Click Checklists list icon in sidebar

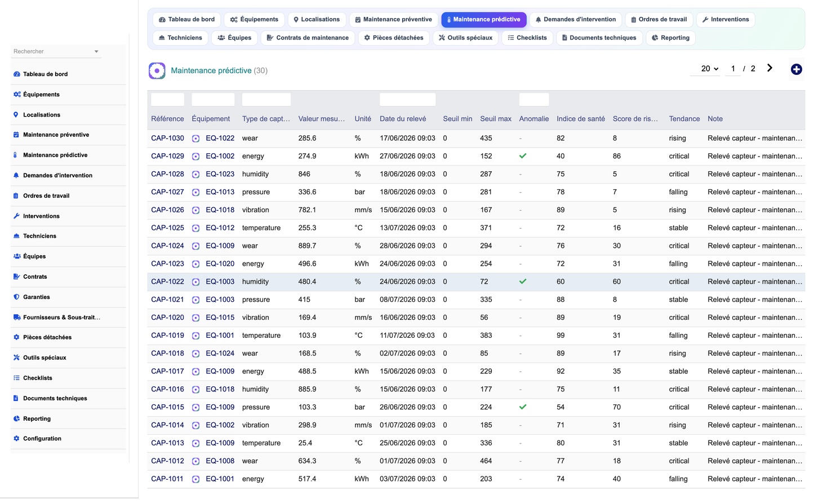[16, 378]
